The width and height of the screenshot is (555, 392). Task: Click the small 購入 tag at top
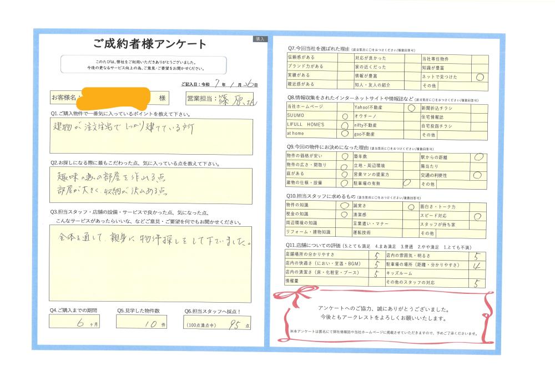260,39
